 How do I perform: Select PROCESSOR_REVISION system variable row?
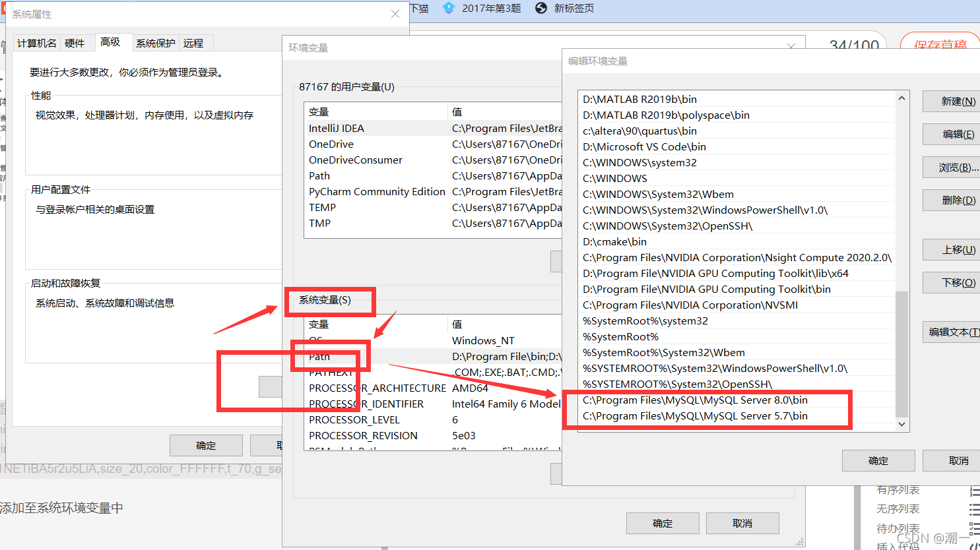point(433,436)
